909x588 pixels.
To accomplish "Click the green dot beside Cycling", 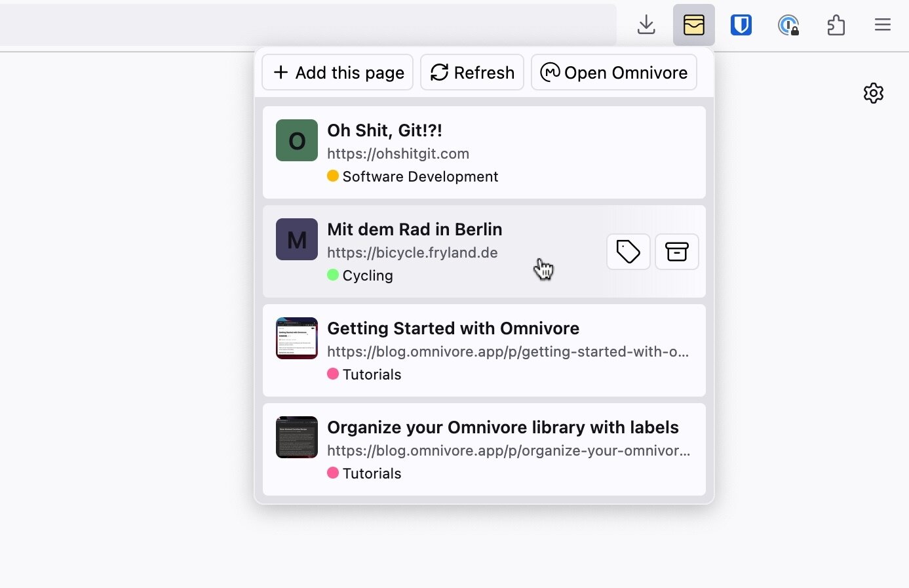I will (333, 275).
